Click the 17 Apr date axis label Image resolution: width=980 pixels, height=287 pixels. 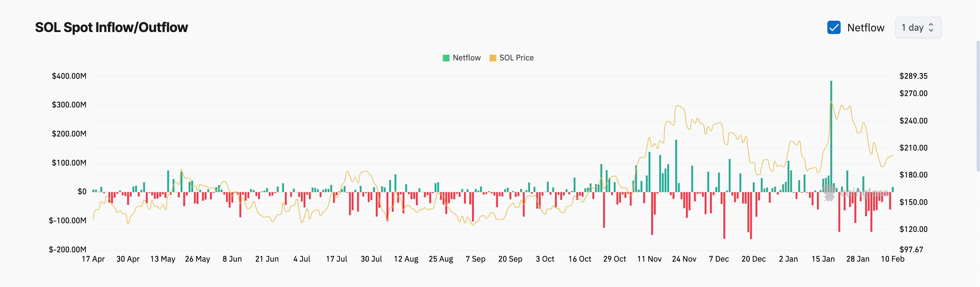tap(93, 259)
